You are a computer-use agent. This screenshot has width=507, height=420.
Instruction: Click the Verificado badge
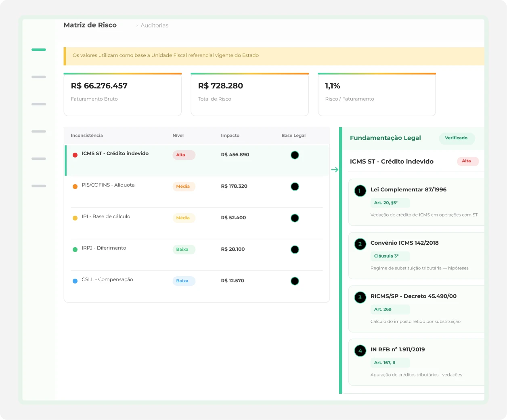click(x=457, y=138)
